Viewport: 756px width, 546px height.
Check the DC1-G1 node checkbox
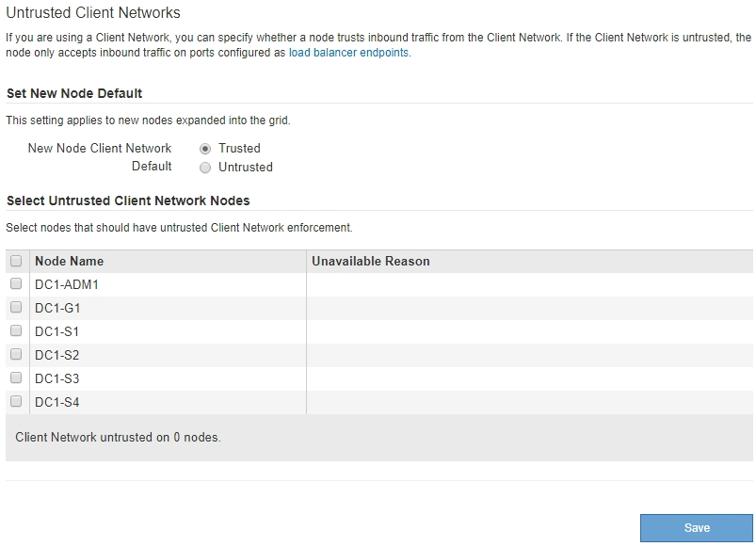pos(16,307)
